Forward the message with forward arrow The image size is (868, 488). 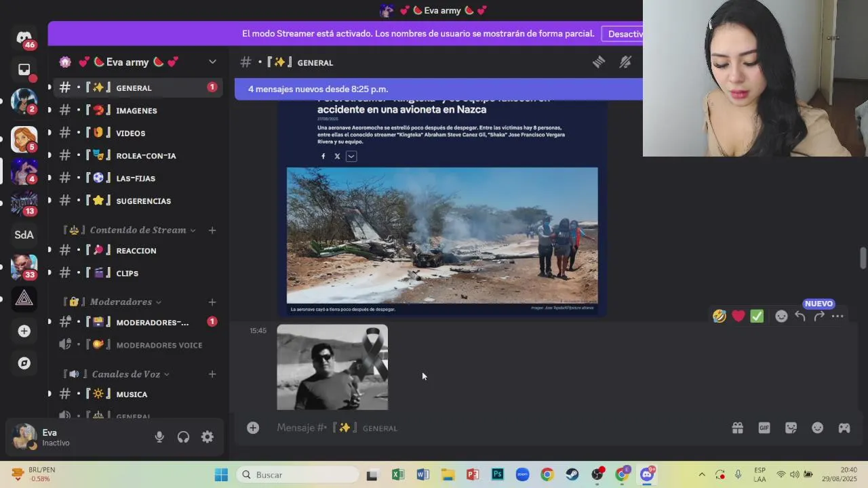pyautogui.click(x=819, y=316)
